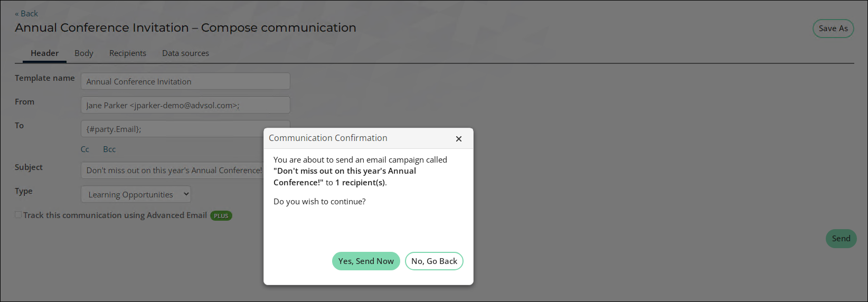Close the Communication Confirmation dialog
Image resolution: width=868 pixels, height=302 pixels.
(459, 139)
